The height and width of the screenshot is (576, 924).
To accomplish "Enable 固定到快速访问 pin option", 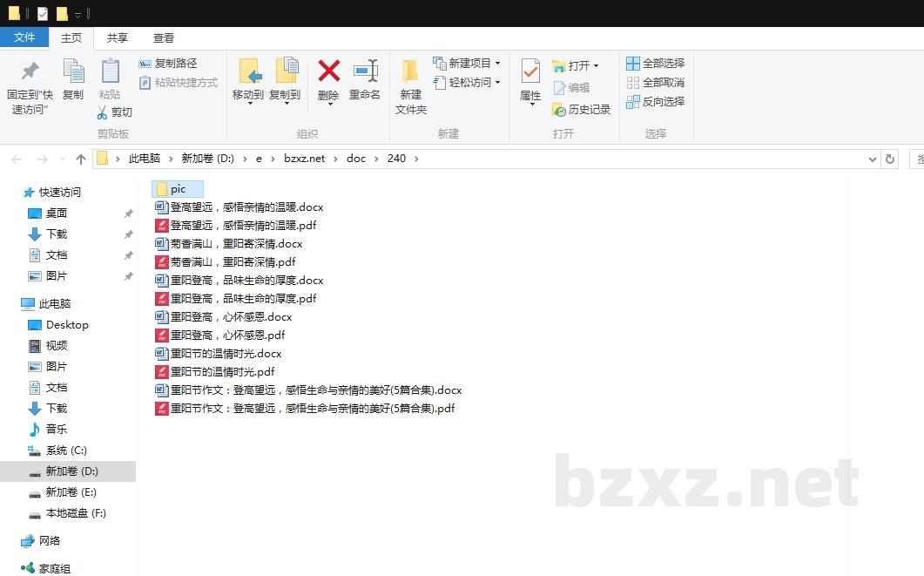I will click(29, 83).
